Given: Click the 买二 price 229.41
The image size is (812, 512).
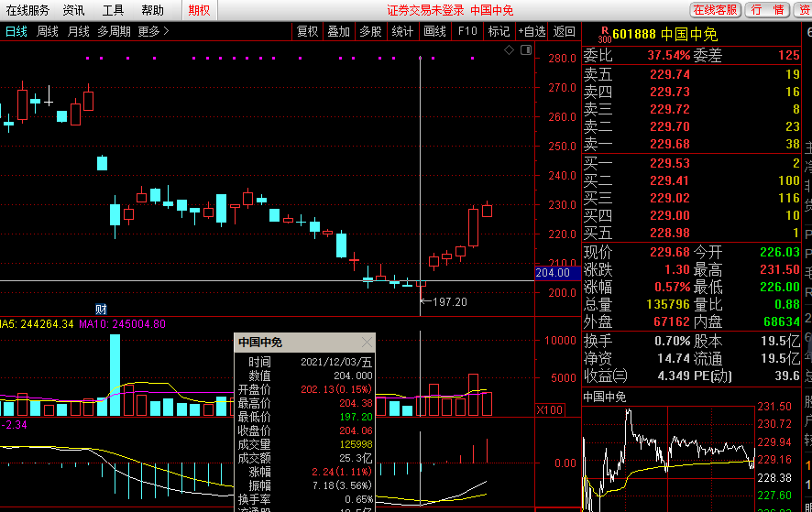Looking at the screenshot, I should coord(670,180).
